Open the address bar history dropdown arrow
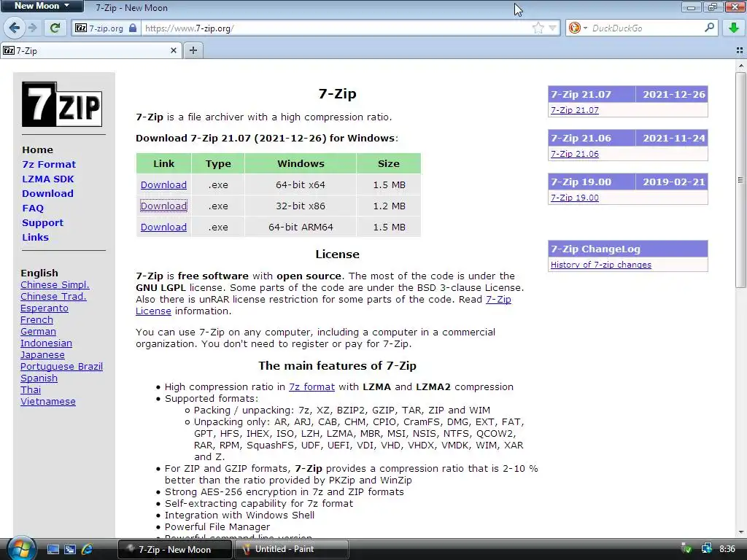Image resolution: width=747 pixels, height=560 pixels. click(553, 28)
